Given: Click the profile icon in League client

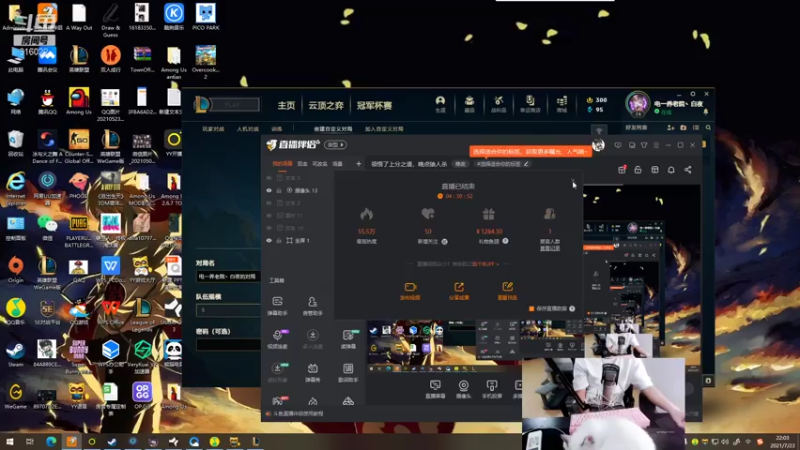Looking at the screenshot, I should pos(440,104).
